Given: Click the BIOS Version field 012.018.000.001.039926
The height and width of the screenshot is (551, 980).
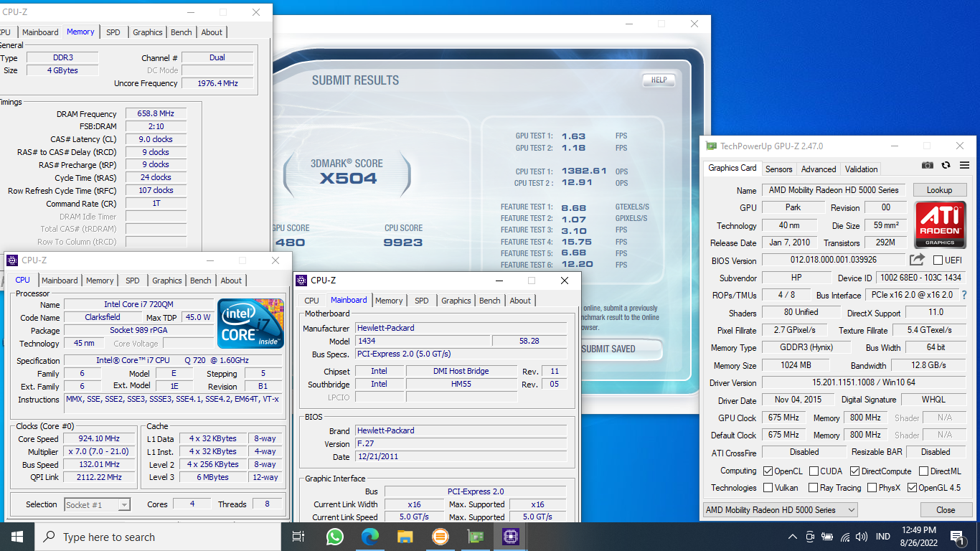Looking at the screenshot, I should pos(833,260).
